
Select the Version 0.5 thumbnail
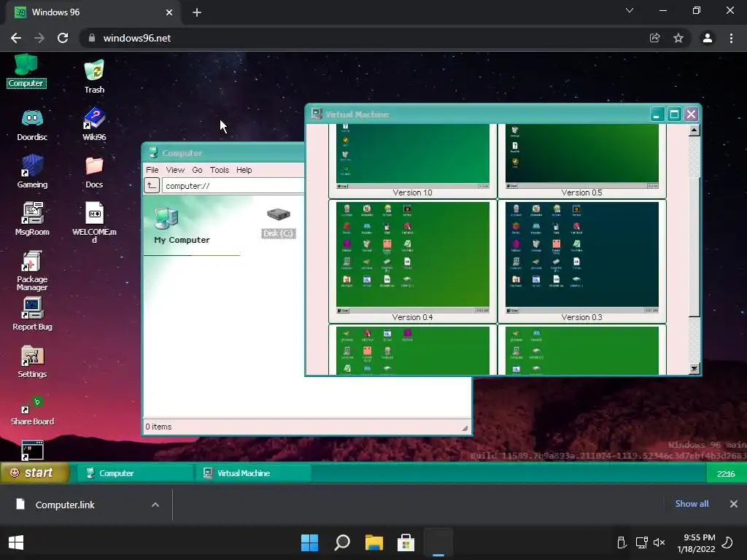[581, 161]
